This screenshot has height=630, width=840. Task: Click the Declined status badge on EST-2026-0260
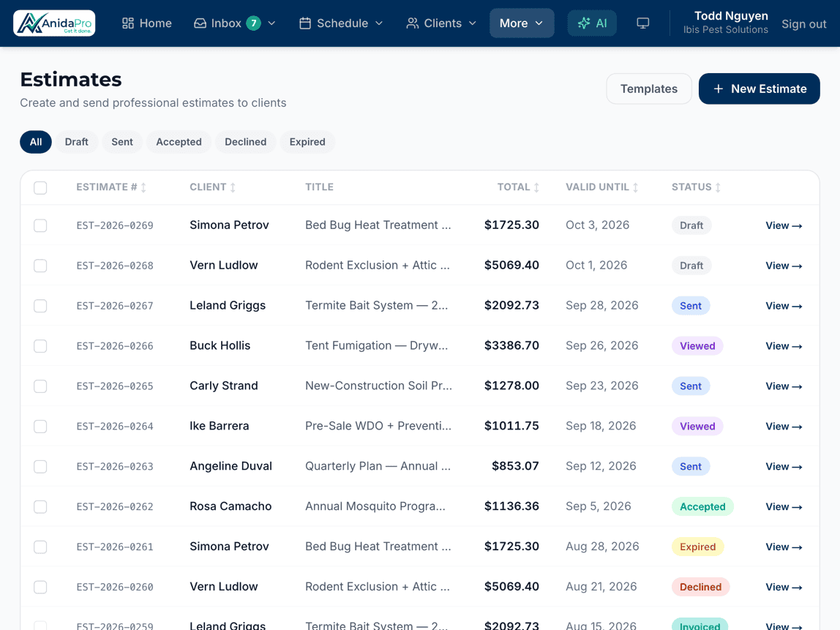point(701,587)
